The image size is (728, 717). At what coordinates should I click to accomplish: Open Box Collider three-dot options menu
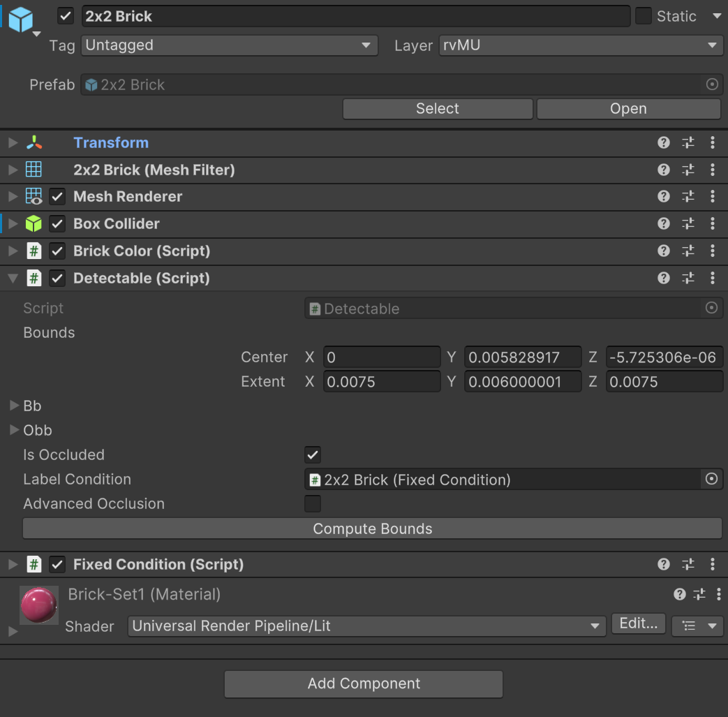pyautogui.click(x=712, y=224)
